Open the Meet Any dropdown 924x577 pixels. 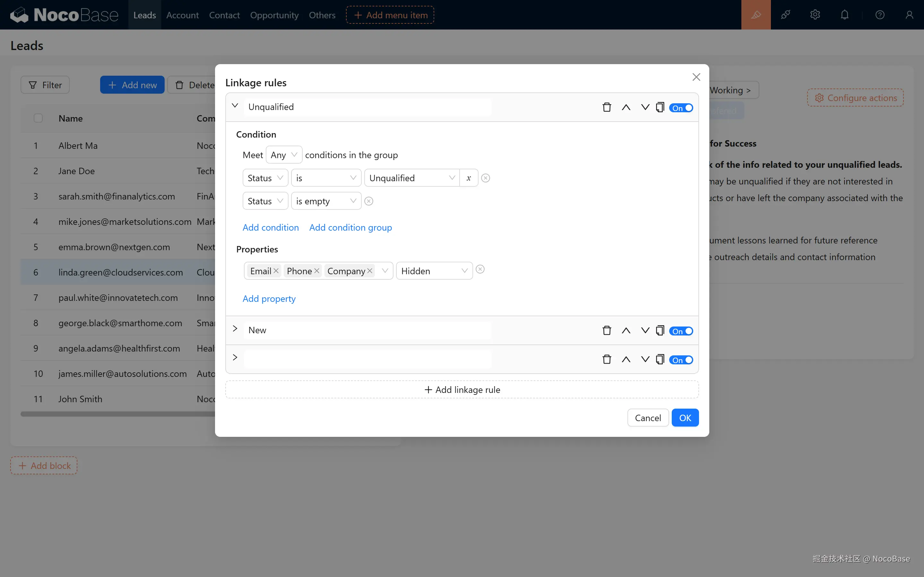[284, 155]
